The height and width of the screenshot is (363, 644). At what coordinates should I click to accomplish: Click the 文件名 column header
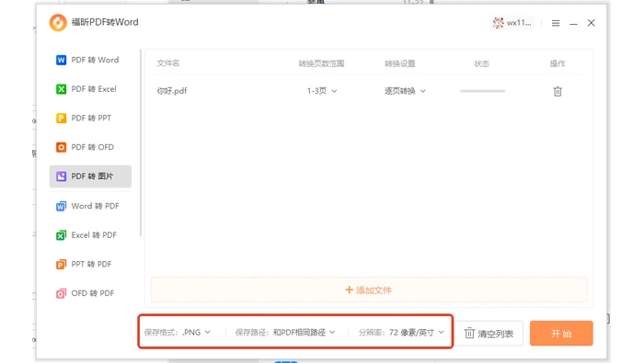(168, 63)
